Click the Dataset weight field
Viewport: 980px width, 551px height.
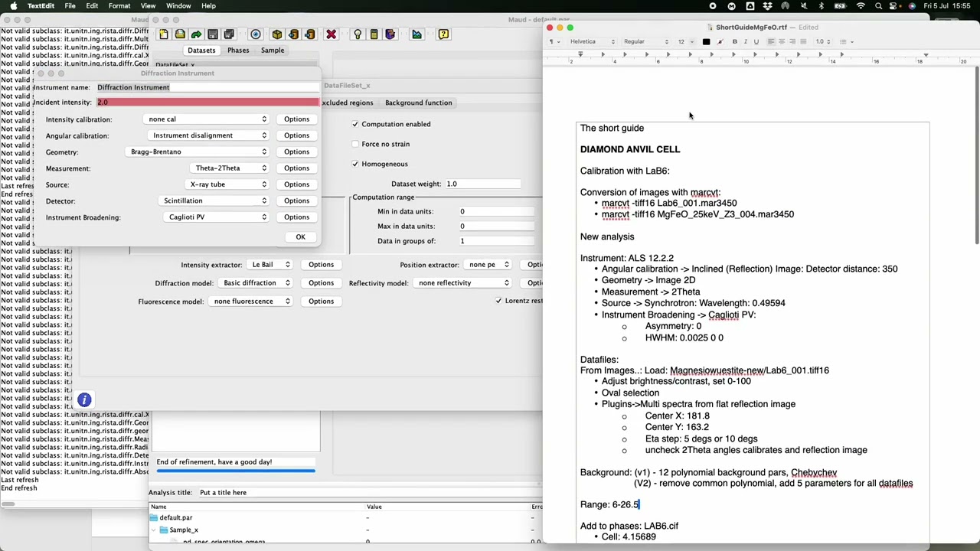[x=482, y=184]
